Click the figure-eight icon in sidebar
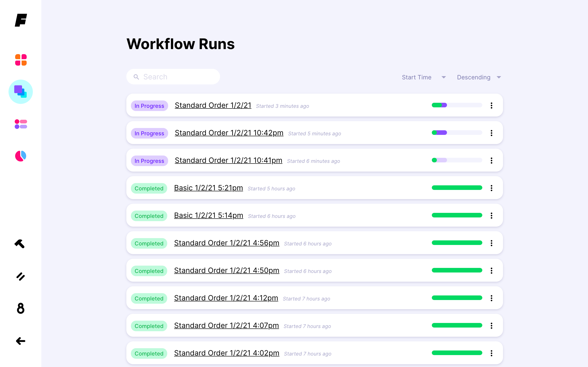Image resolution: width=588 pixels, height=367 pixels. (x=21, y=308)
